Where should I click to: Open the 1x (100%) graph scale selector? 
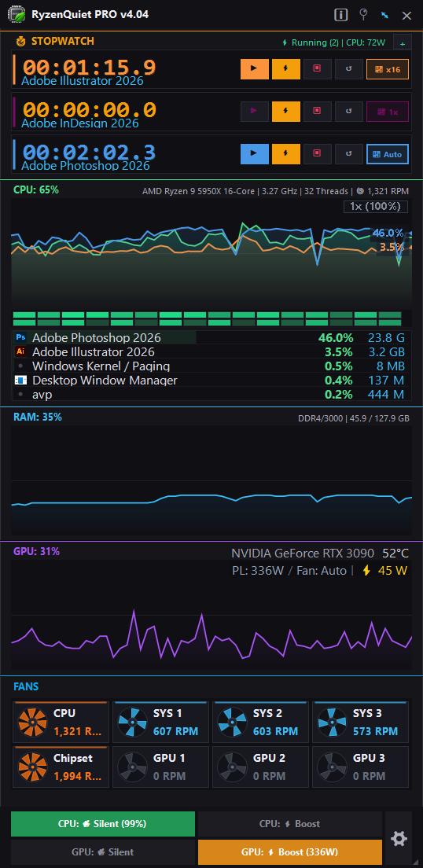coord(375,207)
